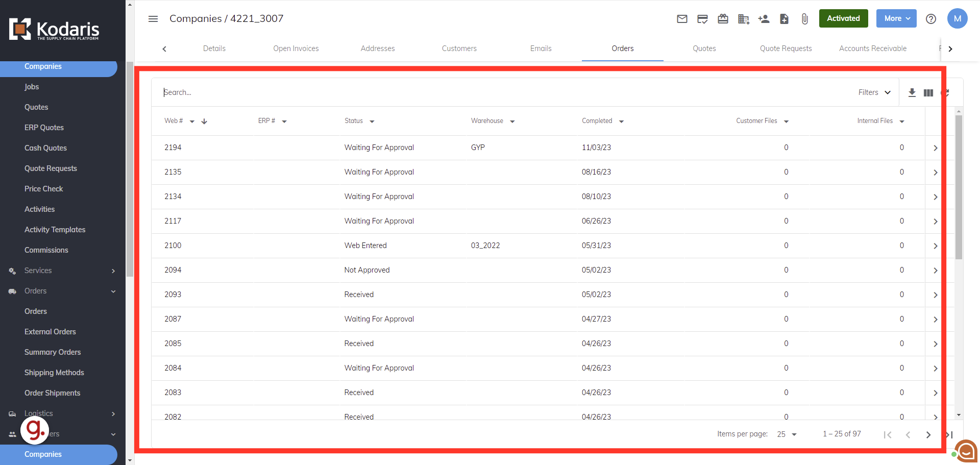This screenshot has width=980, height=465.
Task: Open External Orders in the sidebar
Action: (50, 332)
